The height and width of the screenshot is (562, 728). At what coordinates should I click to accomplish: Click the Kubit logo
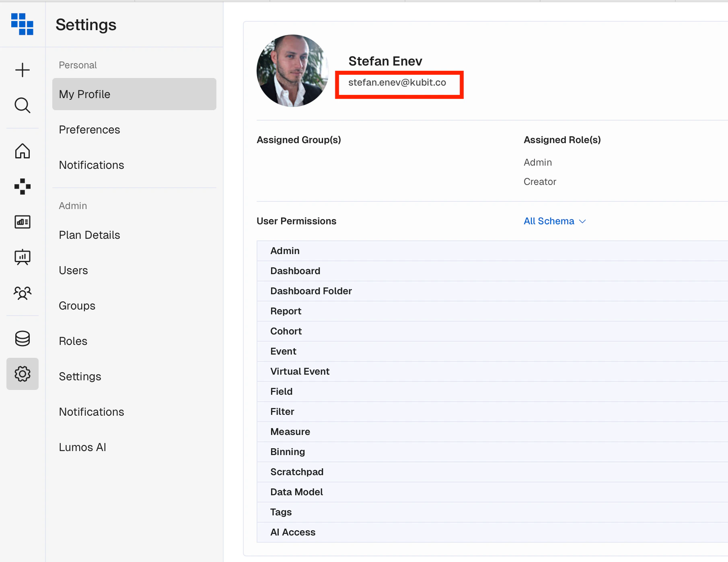[23, 24]
